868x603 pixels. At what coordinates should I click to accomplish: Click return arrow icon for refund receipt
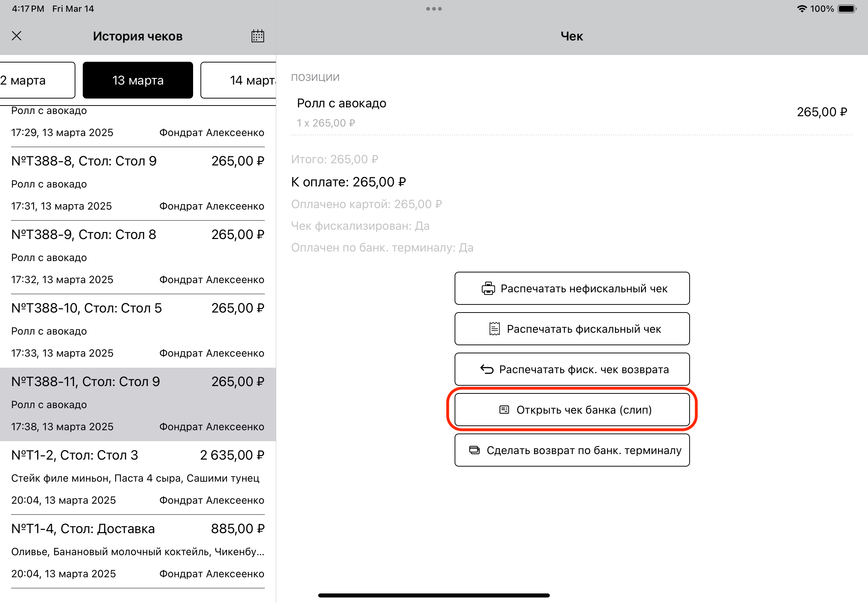487,370
